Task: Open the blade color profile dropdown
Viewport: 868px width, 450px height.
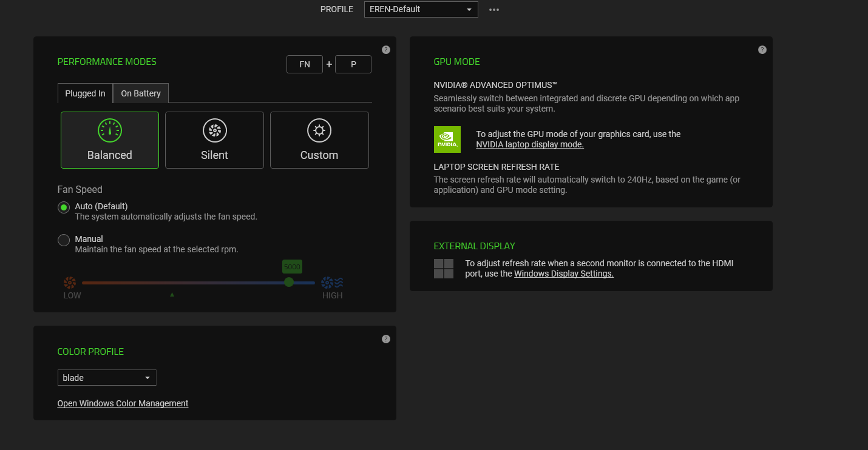Action: click(x=107, y=378)
